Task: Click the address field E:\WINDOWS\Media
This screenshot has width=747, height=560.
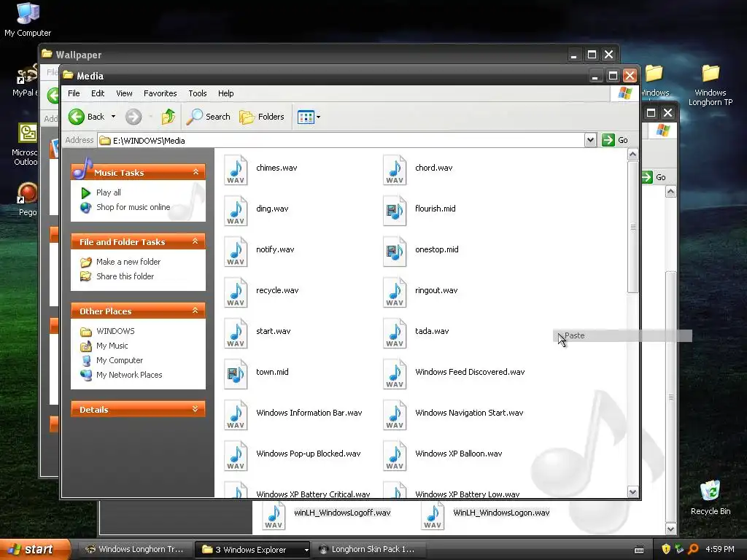Action: click(x=341, y=140)
